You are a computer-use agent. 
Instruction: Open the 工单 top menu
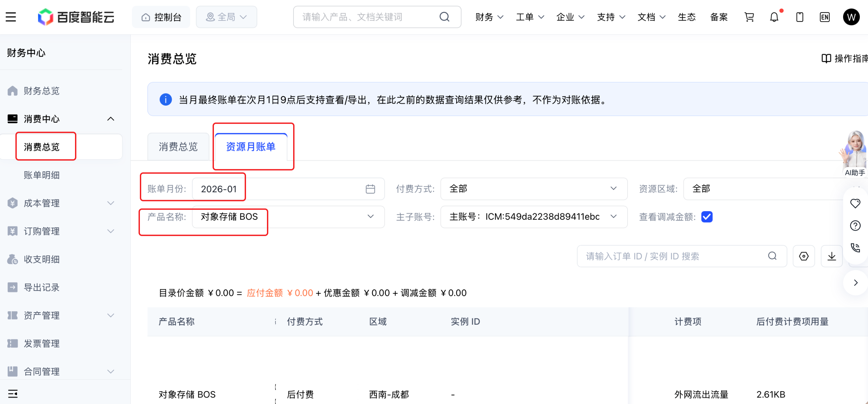coord(530,17)
